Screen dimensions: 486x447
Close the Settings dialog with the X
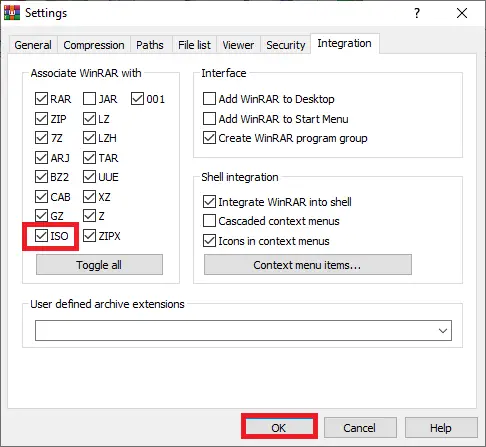pos(462,13)
